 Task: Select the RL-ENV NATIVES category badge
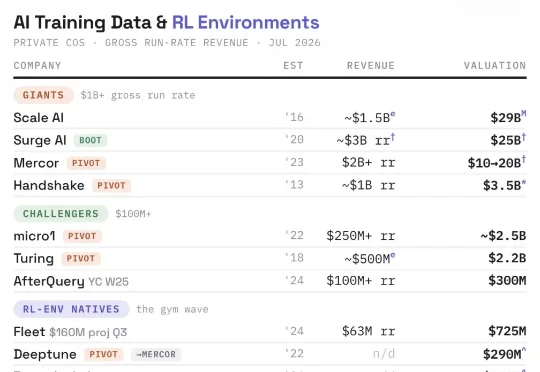pos(71,309)
